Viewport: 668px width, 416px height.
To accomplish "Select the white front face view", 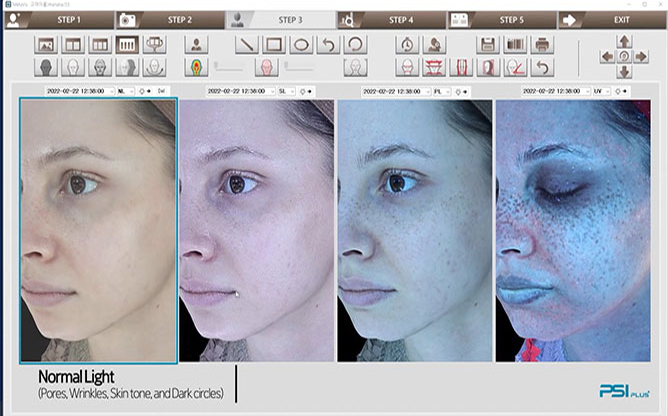I will (x=73, y=67).
